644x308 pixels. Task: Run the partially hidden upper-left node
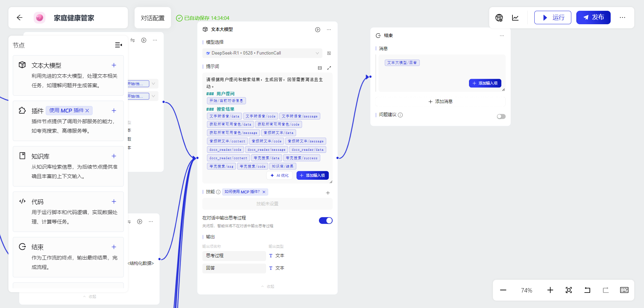[x=144, y=40]
